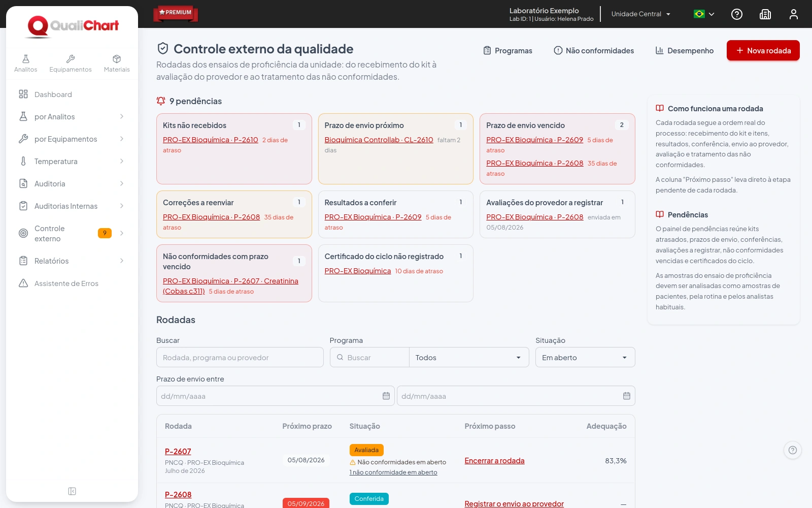Open P-2609 in Resultados a conferir
Screen dimensions: 812x508
click(373, 217)
